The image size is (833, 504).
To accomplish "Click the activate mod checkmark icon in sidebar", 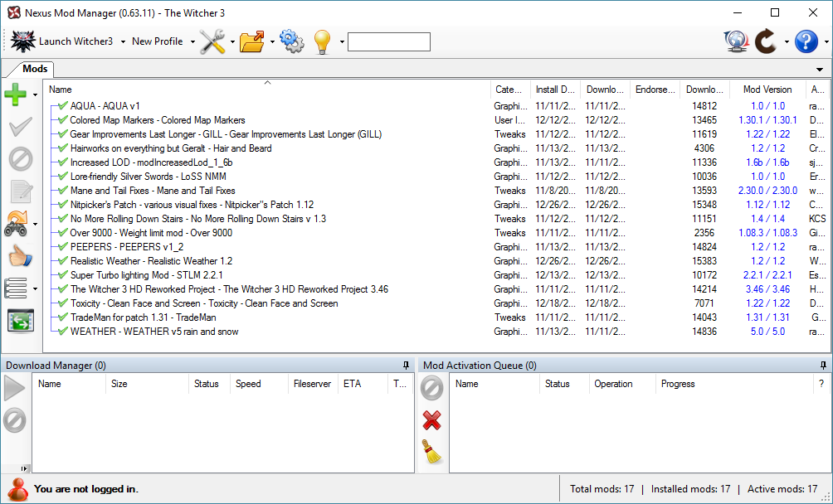I will (20, 127).
